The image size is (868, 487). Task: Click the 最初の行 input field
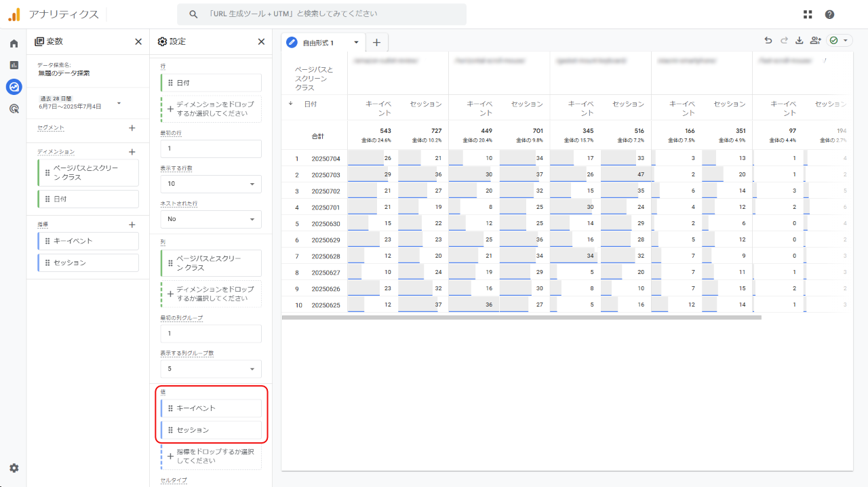[x=211, y=149]
